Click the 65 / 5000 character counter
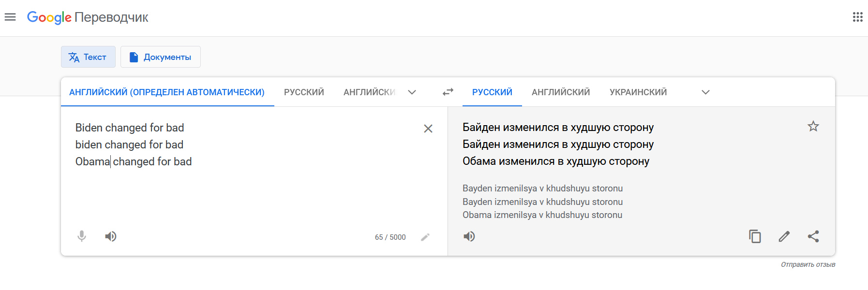 (390, 237)
